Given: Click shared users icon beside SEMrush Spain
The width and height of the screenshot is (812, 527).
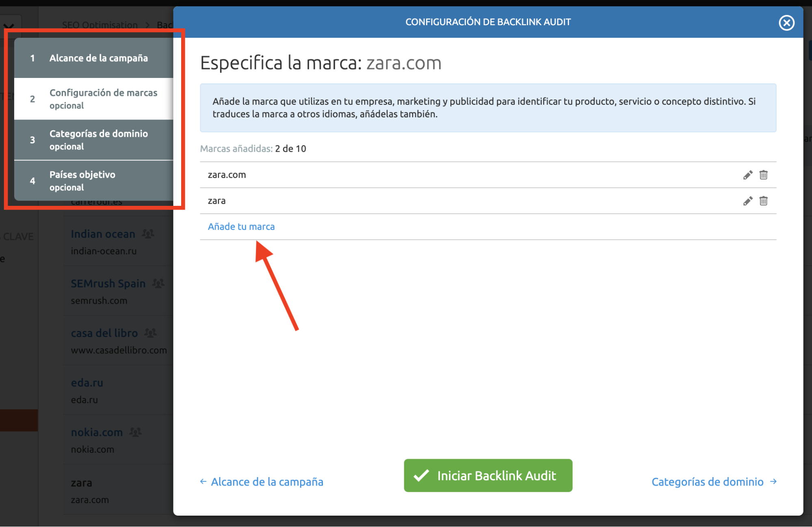Looking at the screenshot, I should coord(158,283).
